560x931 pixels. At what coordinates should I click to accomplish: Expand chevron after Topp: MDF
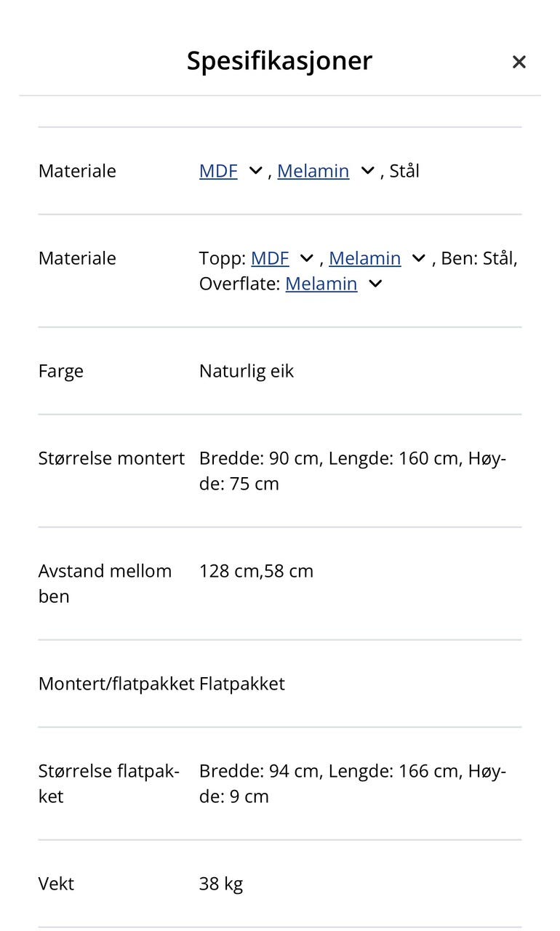point(307,258)
